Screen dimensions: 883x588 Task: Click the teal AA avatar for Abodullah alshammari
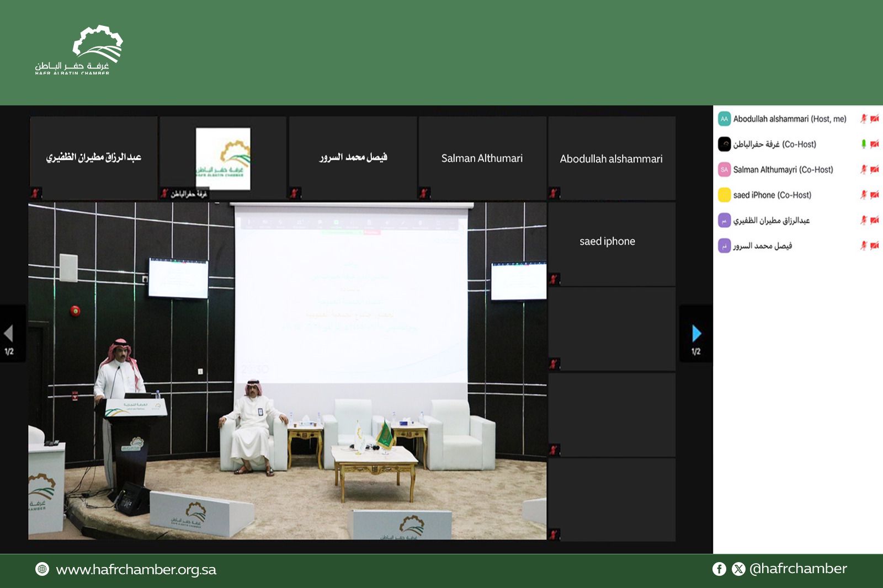click(x=724, y=119)
